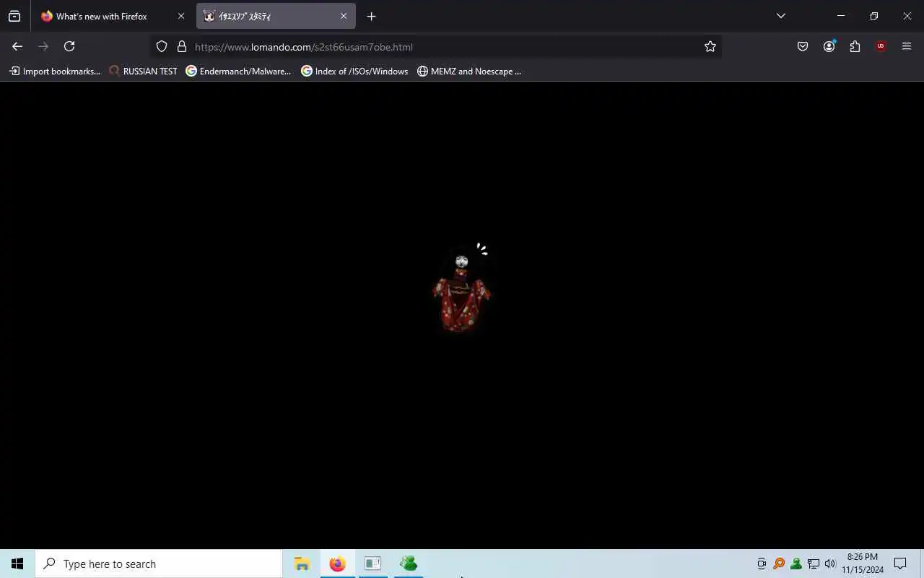The width and height of the screenshot is (924, 578).
Task: Open Firefox application hamburger menu
Action: pos(907,46)
